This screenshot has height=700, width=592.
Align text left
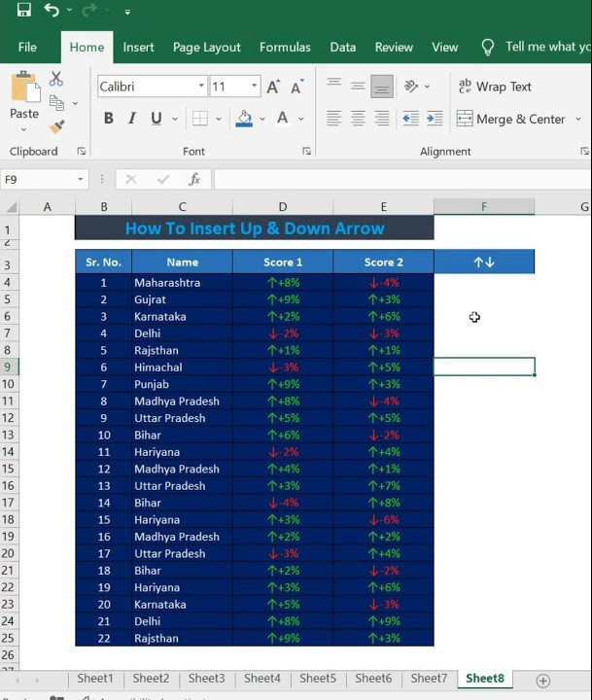coord(334,119)
